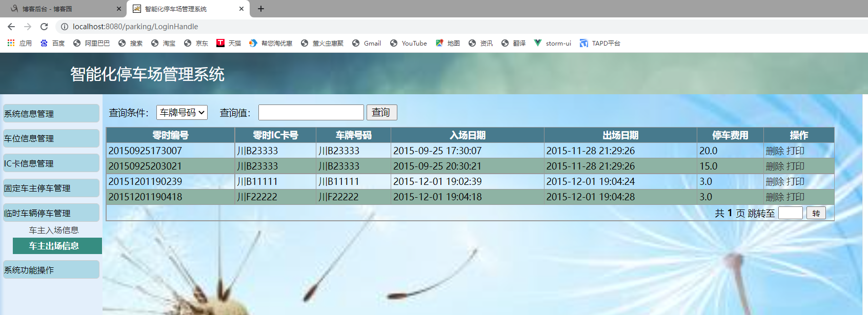
Task: Open the 百度 bookmark
Action: pyautogui.click(x=52, y=43)
